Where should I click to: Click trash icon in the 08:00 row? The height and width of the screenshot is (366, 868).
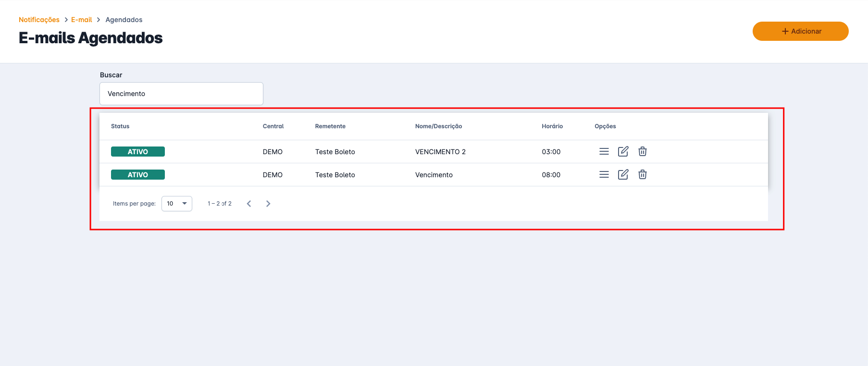pos(642,175)
